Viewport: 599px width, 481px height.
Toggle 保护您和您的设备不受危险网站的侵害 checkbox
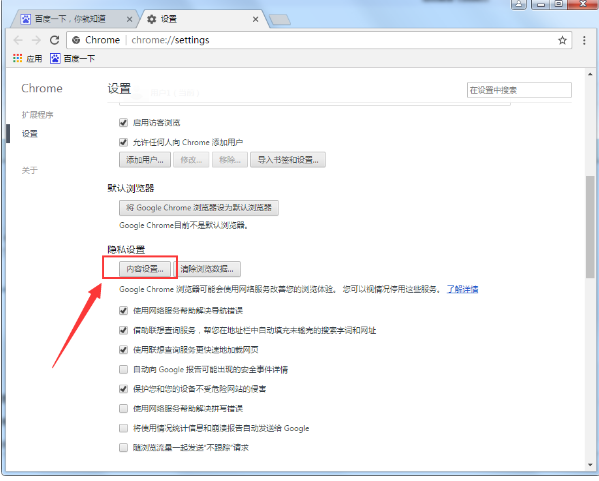[123, 389]
